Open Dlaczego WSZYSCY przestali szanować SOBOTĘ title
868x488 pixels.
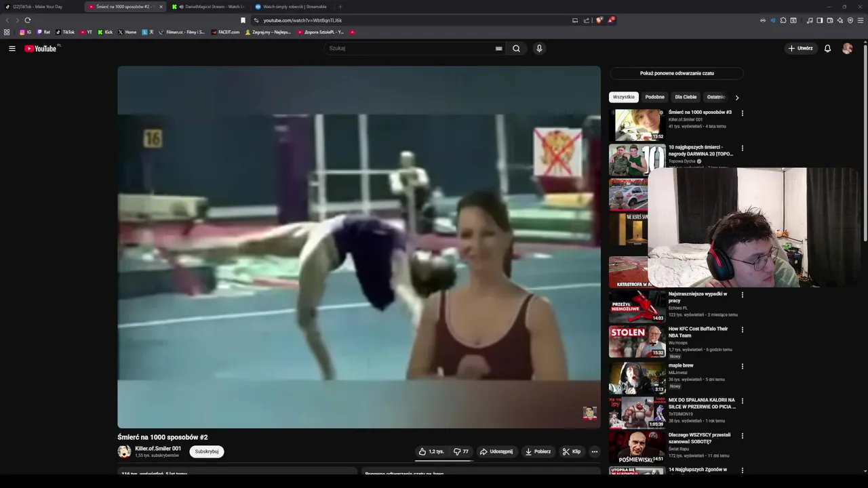(699, 438)
